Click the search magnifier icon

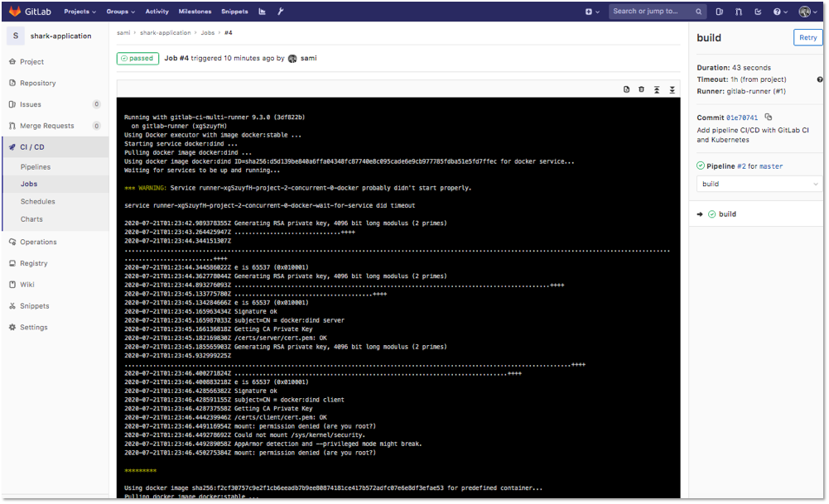coord(698,11)
